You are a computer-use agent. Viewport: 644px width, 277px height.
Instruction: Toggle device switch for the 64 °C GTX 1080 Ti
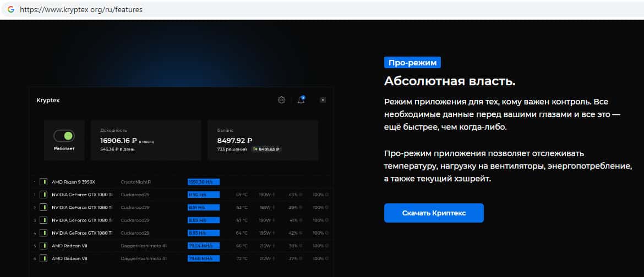43,232
